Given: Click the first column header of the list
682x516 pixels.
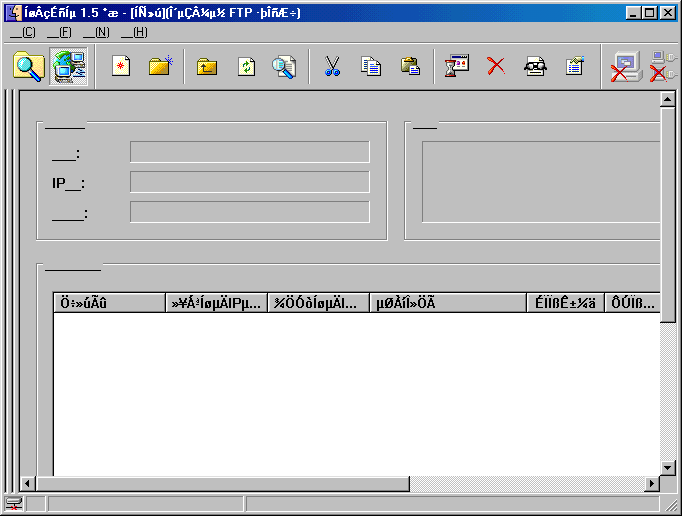Looking at the screenshot, I should pos(109,303).
